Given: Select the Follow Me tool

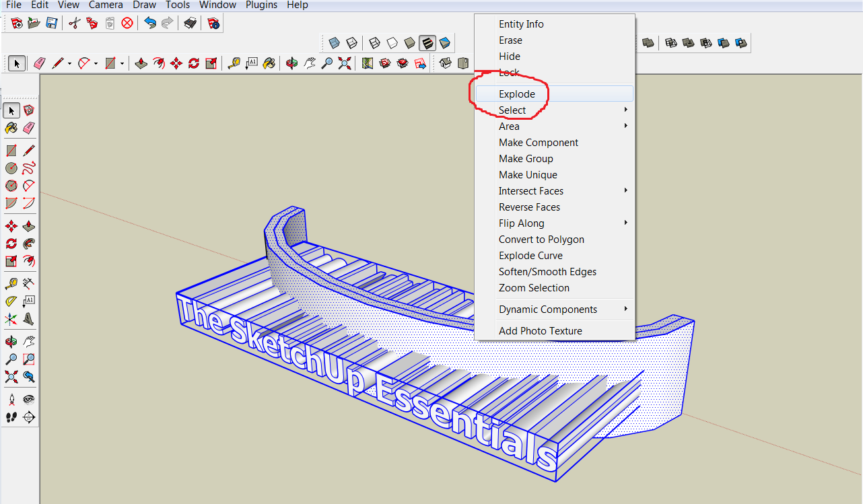Looking at the screenshot, I should (x=29, y=243).
